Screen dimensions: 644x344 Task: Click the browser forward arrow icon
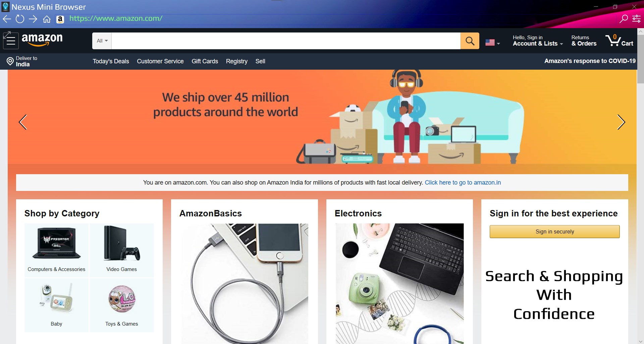[x=33, y=19]
